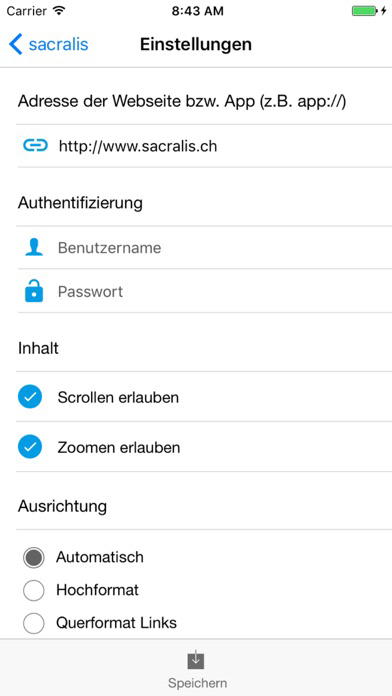This screenshot has height=696, width=392.
Task: Select the Querformat Links radio button
Action: tap(34, 623)
